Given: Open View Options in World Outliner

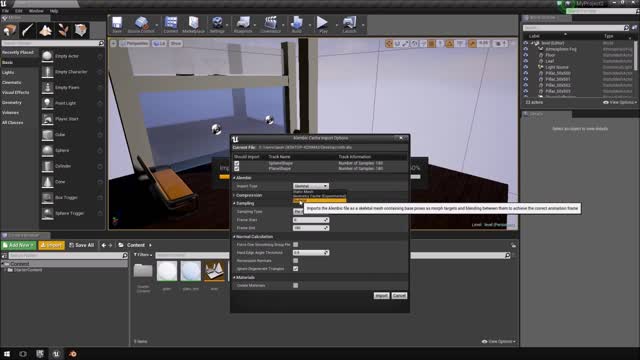Looking at the screenshot, I should pos(620,102).
